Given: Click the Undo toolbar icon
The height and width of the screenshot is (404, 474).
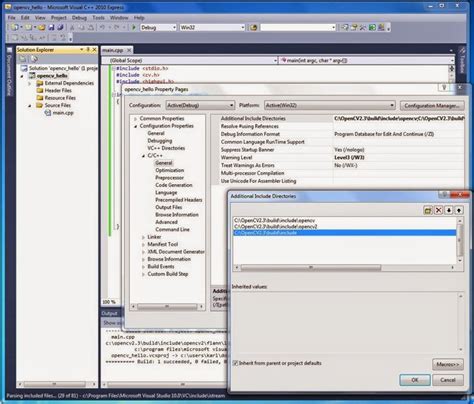Looking at the screenshot, I should pyautogui.click(x=102, y=27).
